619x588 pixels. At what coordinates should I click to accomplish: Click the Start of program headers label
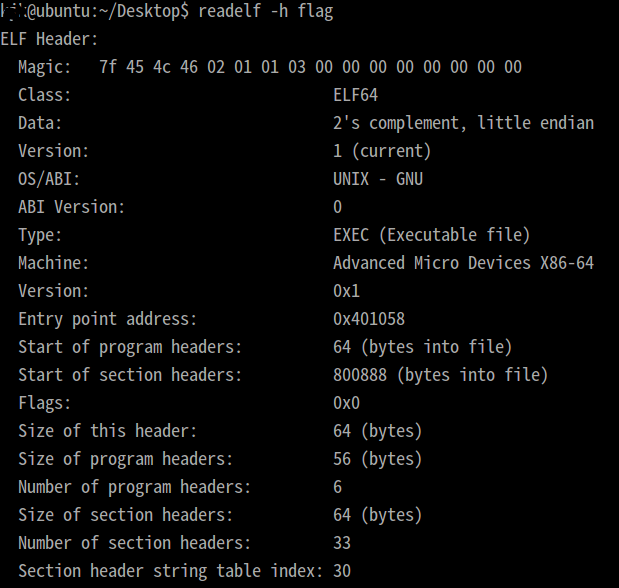point(130,347)
